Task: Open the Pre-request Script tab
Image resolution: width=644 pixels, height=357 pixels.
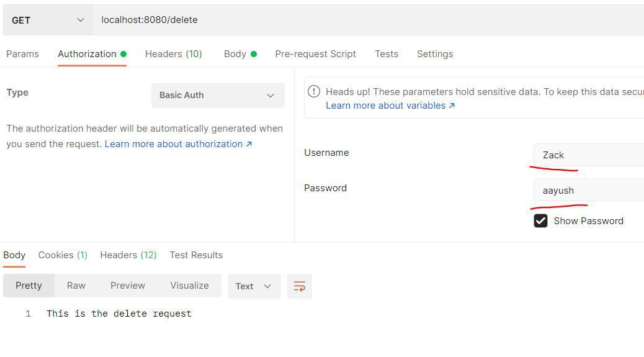Action: (315, 54)
